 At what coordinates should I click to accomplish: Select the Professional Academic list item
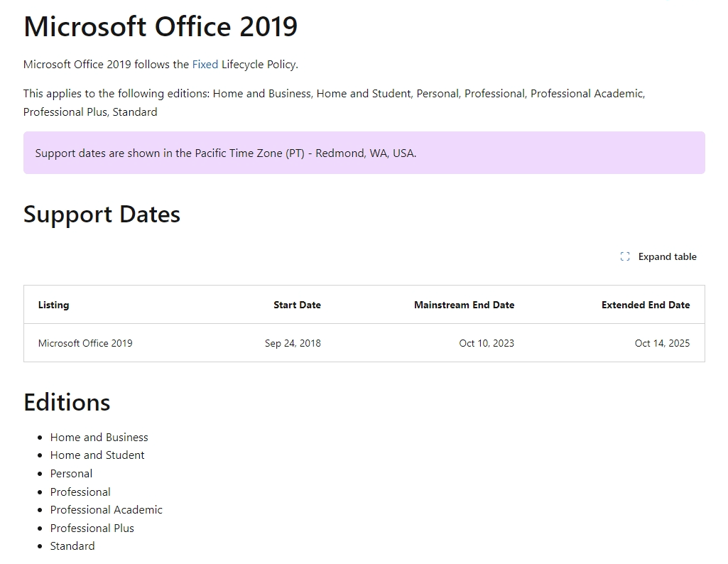(x=107, y=510)
